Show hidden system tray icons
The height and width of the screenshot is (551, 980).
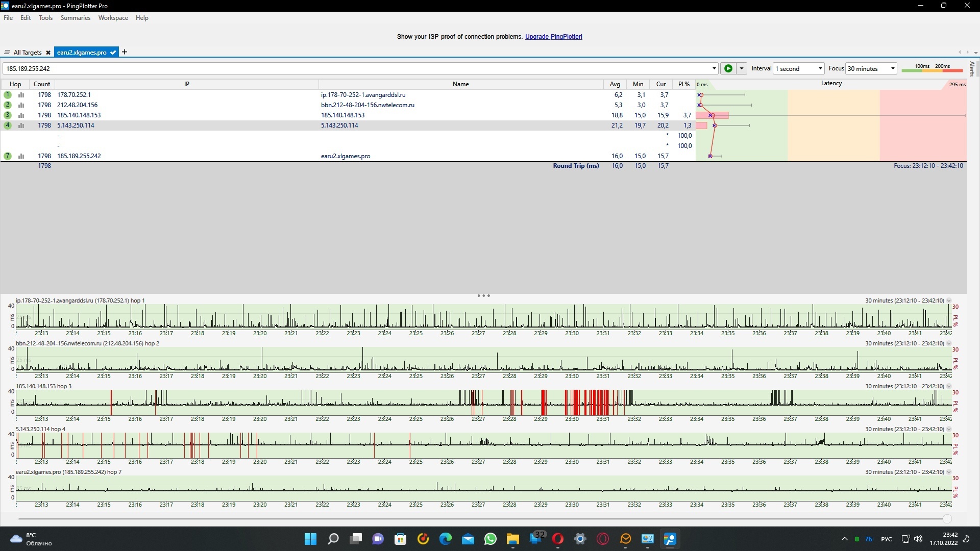(844, 539)
